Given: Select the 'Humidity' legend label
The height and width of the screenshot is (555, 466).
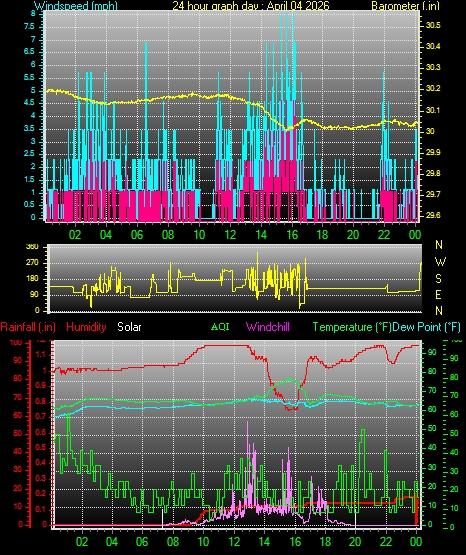Looking at the screenshot, I should point(86,327).
